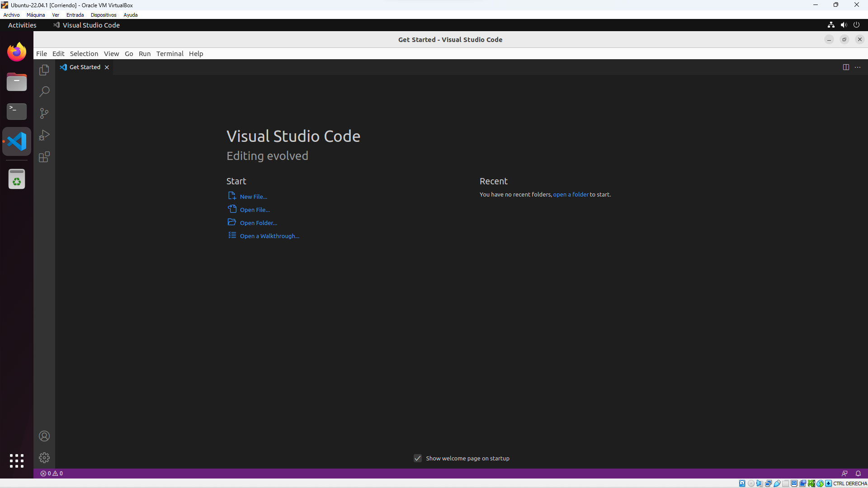The height and width of the screenshot is (488, 868).
Task: Open the Search view icon
Action: point(44,92)
